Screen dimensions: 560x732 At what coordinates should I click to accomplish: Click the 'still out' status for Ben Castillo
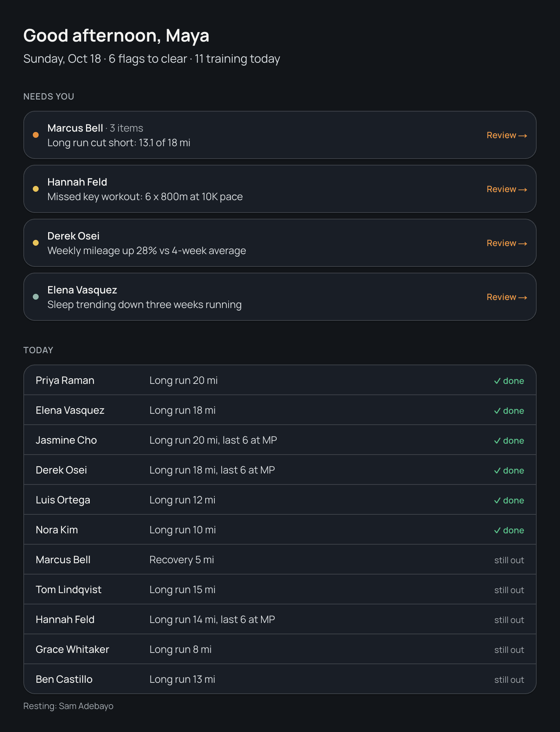(x=509, y=680)
